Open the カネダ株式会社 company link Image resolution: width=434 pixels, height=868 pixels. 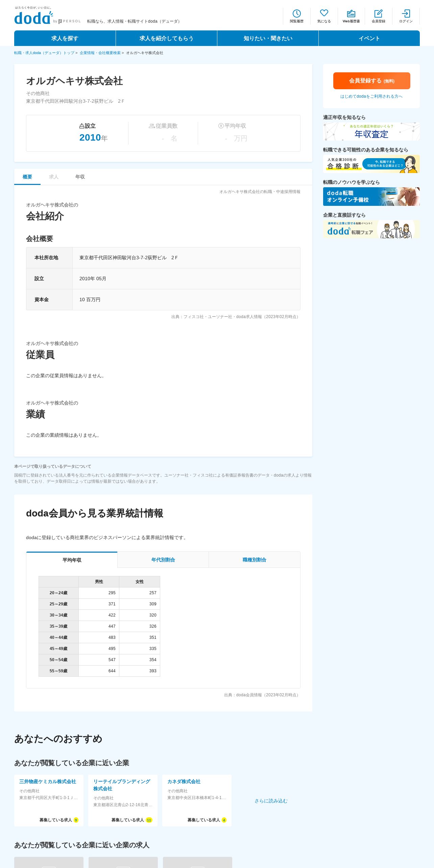184,781
